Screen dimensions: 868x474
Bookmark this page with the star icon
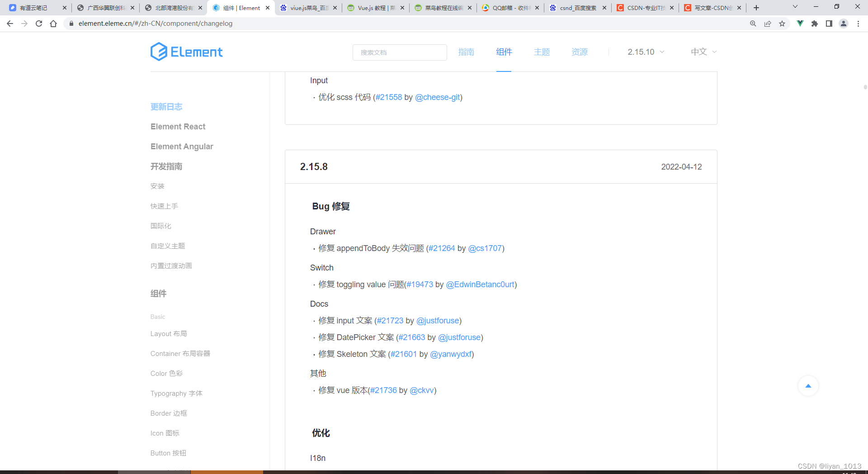782,24
